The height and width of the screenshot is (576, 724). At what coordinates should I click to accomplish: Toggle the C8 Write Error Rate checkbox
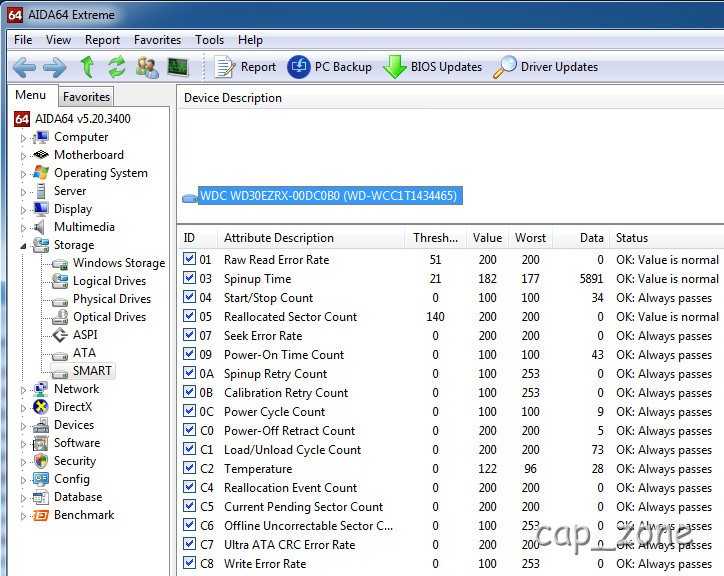[189, 563]
